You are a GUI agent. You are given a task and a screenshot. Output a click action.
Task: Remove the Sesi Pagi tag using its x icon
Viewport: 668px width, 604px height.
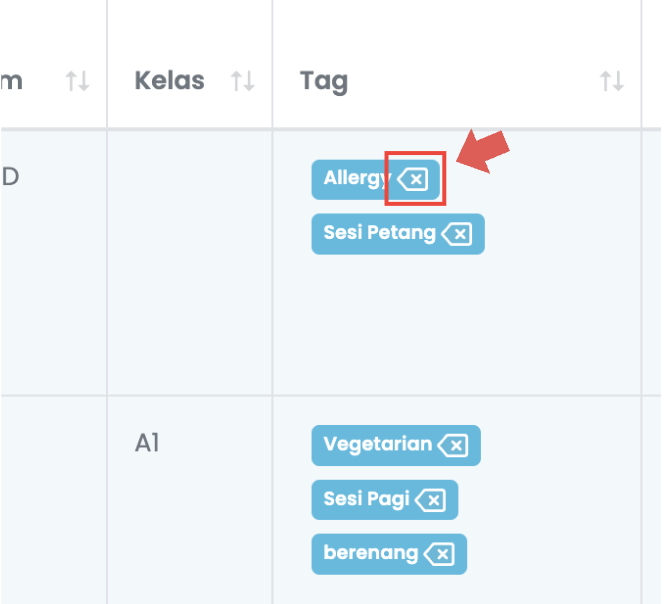(x=431, y=500)
